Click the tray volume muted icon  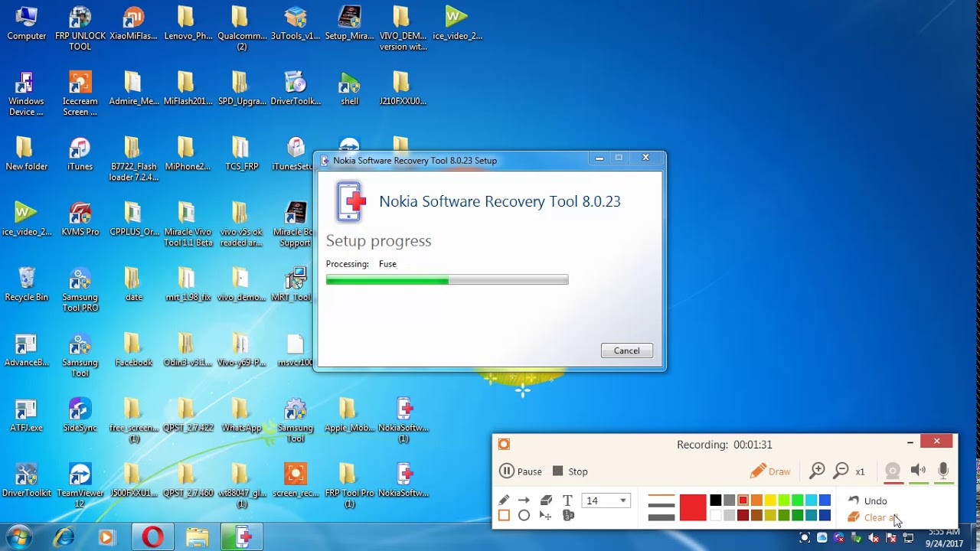[x=874, y=538]
